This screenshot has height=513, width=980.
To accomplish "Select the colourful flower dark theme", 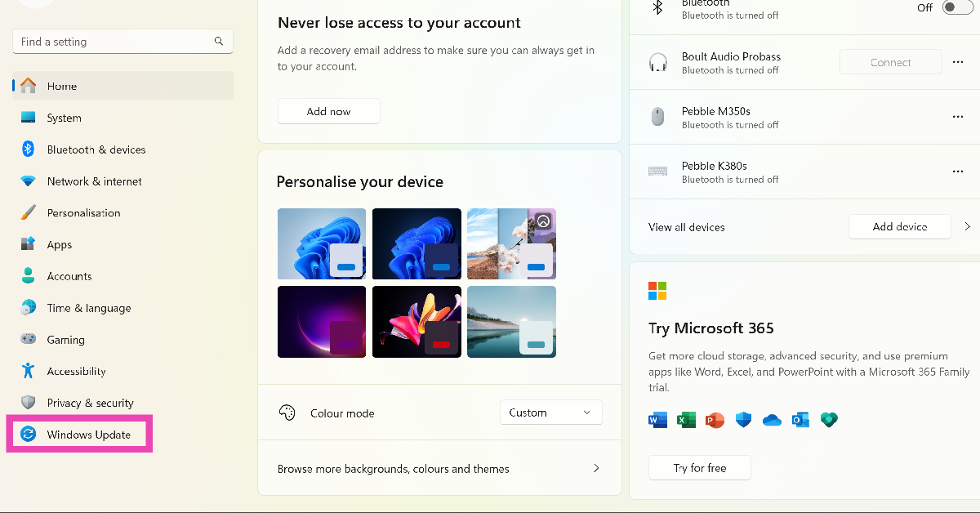I will pos(416,321).
